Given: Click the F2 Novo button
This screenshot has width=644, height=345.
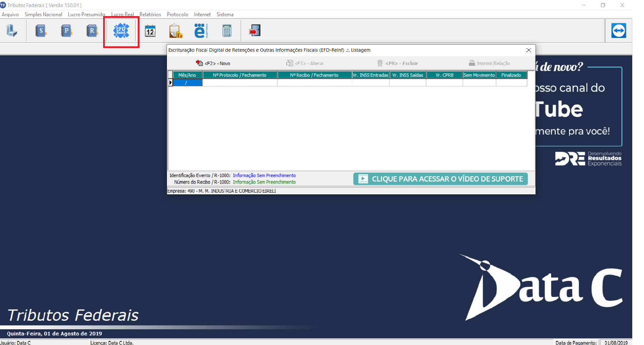Looking at the screenshot, I should [213, 63].
